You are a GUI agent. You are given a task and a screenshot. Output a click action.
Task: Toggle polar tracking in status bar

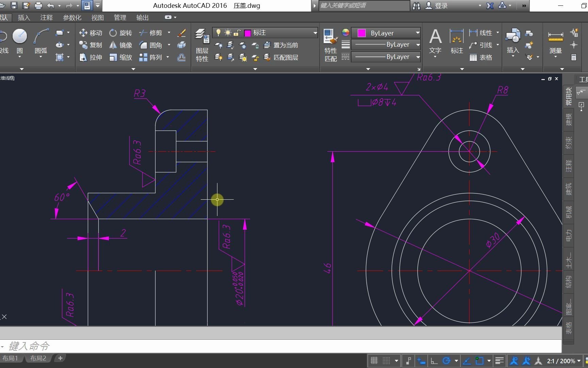pos(446,361)
